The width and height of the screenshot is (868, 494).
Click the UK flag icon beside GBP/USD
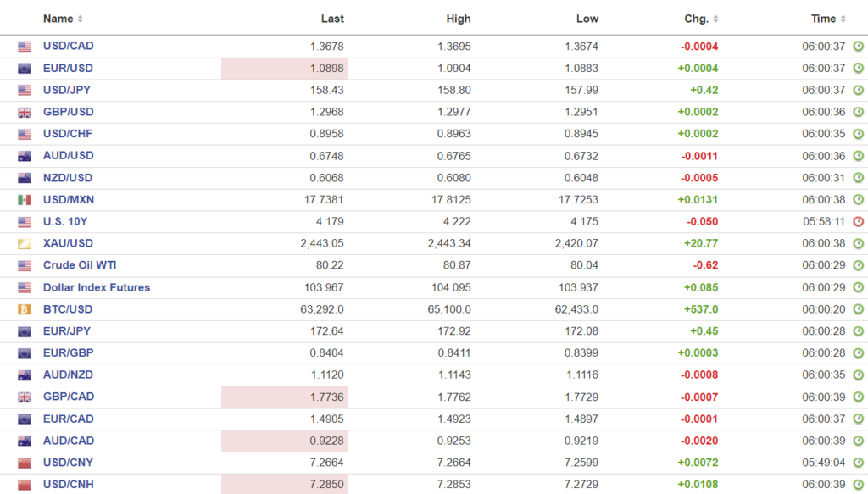[25, 112]
